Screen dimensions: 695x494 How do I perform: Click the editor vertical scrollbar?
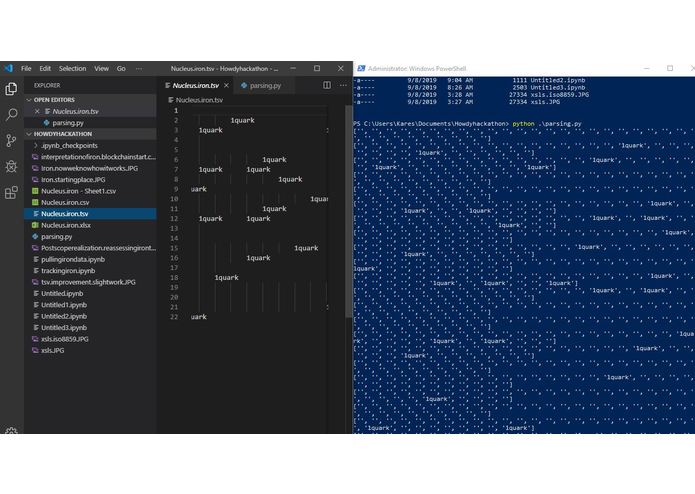348,211
